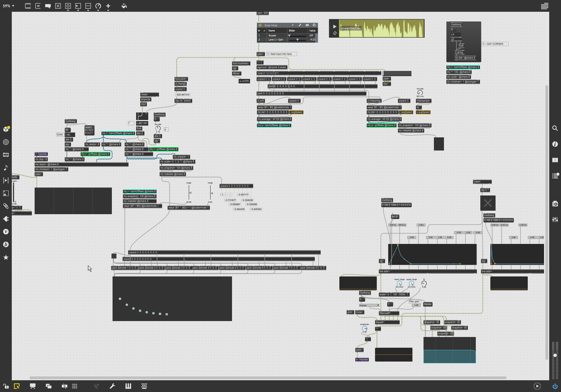Click the paperclip snippet icon

coord(96,386)
